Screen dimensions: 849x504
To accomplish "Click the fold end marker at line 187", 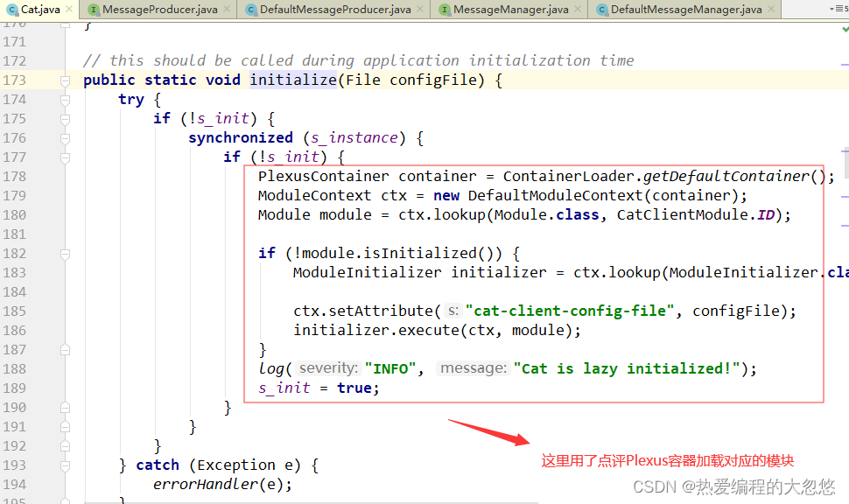I will (65, 350).
